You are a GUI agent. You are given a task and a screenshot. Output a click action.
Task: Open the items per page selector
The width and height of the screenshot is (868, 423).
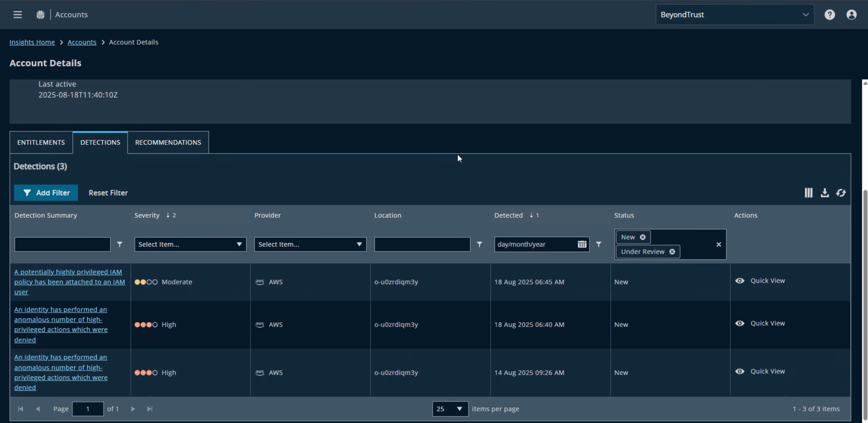[x=450, y=408]
